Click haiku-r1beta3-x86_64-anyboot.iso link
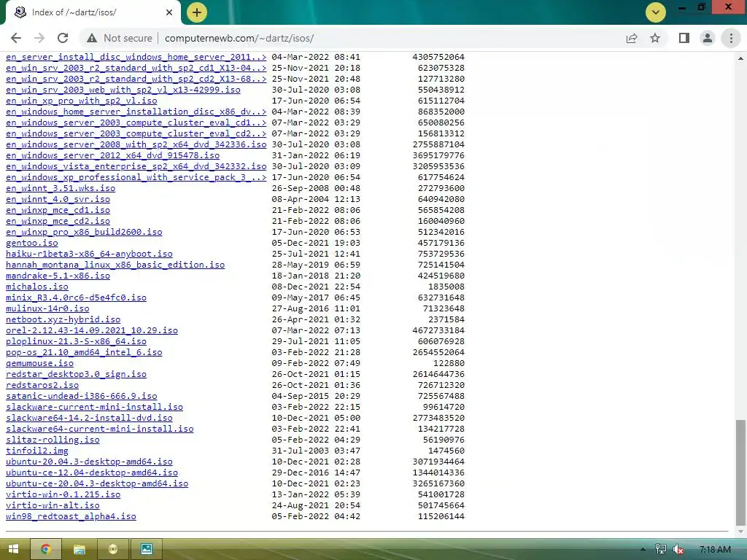 89,254
